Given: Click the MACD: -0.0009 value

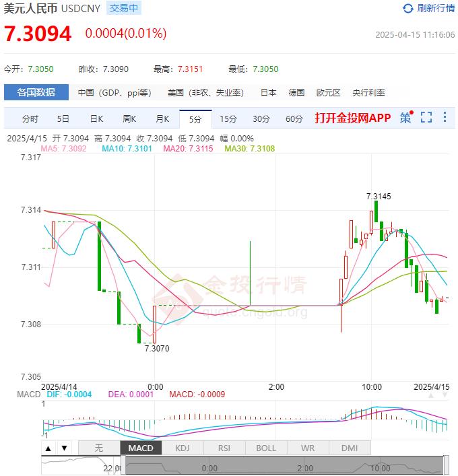Looking at the screenshot, I should tap(197, 395).
